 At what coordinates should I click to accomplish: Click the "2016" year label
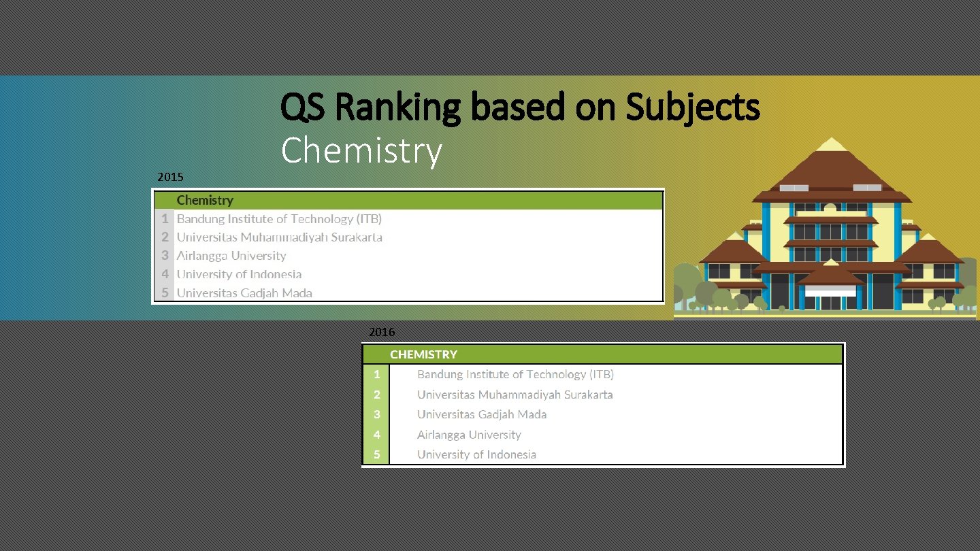382,332
